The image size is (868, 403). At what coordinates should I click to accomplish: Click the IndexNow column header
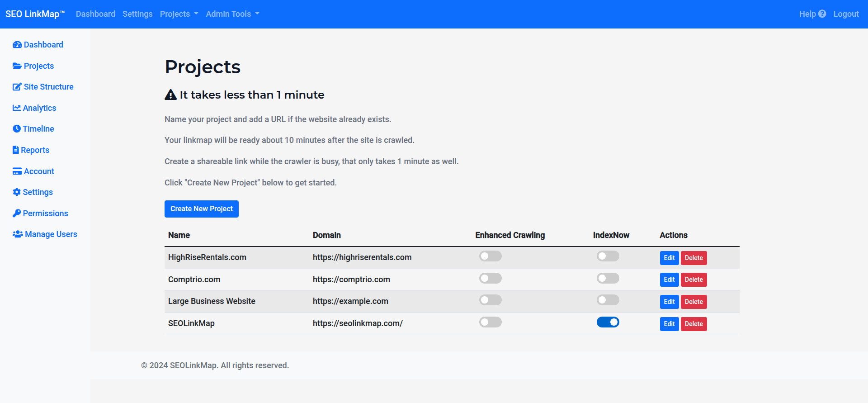point(611,235)
